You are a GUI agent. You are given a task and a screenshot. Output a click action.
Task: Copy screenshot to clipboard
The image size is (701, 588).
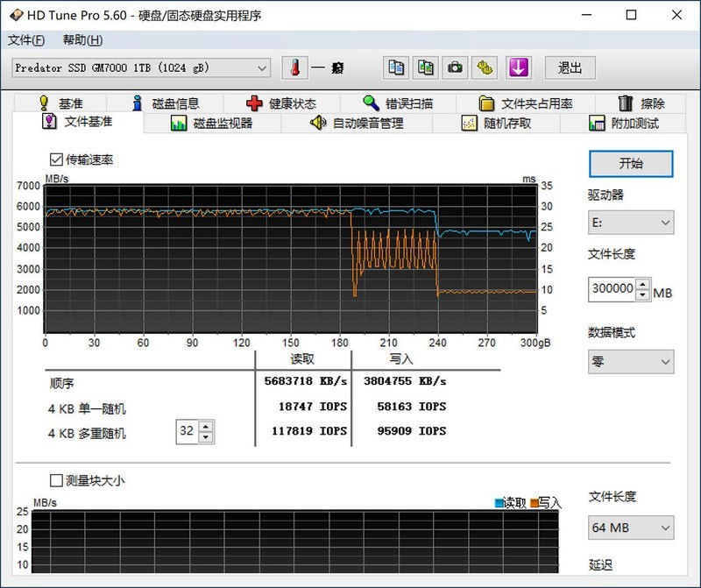click(425, 67)
